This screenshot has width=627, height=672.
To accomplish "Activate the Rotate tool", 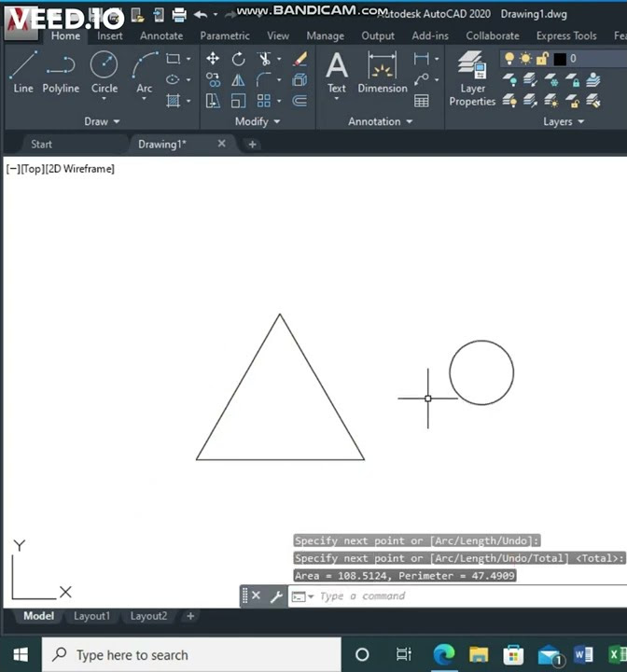I will (238, 58).
